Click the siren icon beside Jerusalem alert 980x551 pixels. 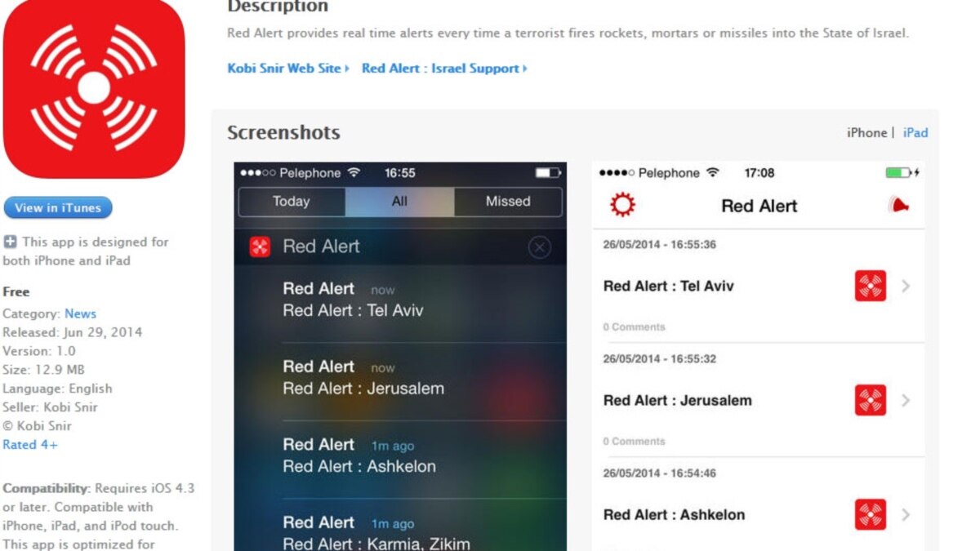870,400
